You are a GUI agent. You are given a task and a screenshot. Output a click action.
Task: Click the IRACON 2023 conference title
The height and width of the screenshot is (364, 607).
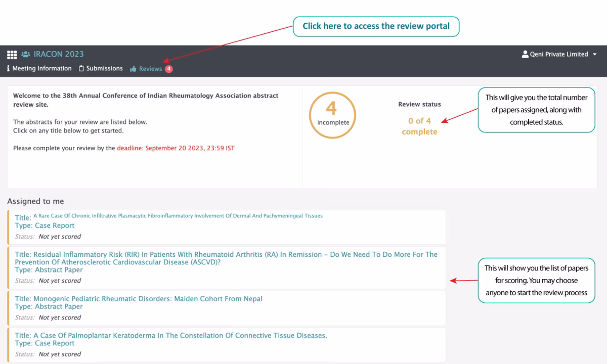click(x=59, y=54)
